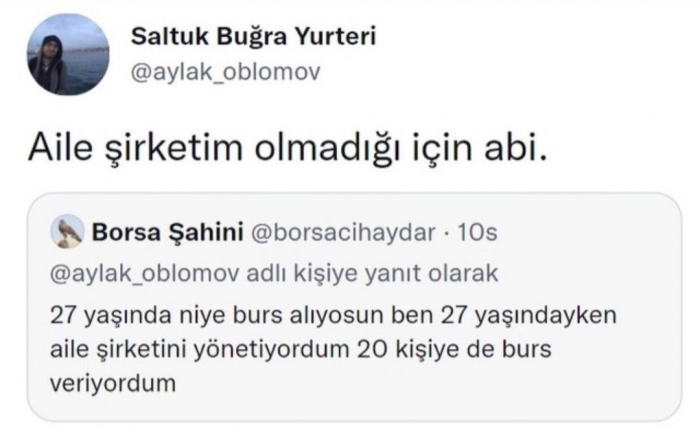The image size is (700, 428).
Task: Click the Borsa Şahini hawk avatar
Action: tap(67, 232)
